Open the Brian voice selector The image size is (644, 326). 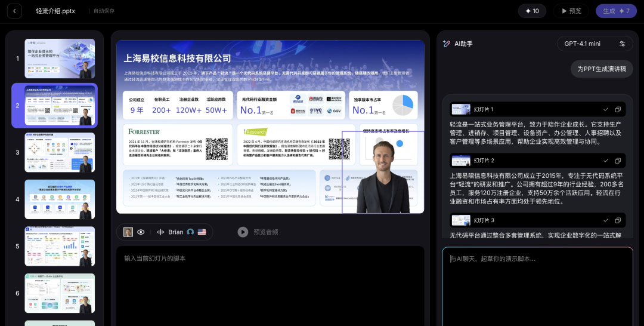(x=176, y=232)
